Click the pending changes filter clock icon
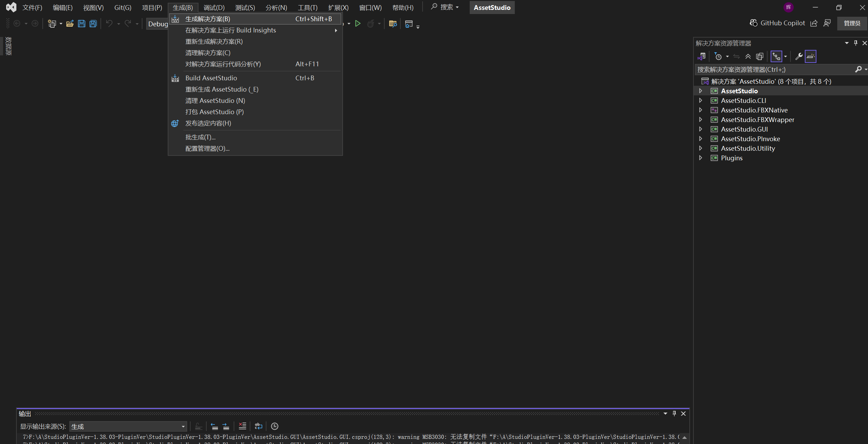The image size is (868, 444). [x=718, y=56]
